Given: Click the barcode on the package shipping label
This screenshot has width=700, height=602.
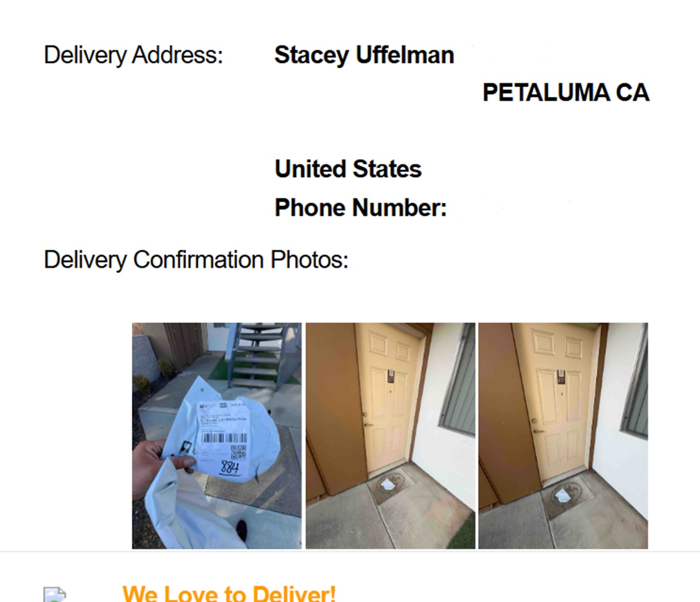Looking at the screenshot, I should (x=223, y=438).
